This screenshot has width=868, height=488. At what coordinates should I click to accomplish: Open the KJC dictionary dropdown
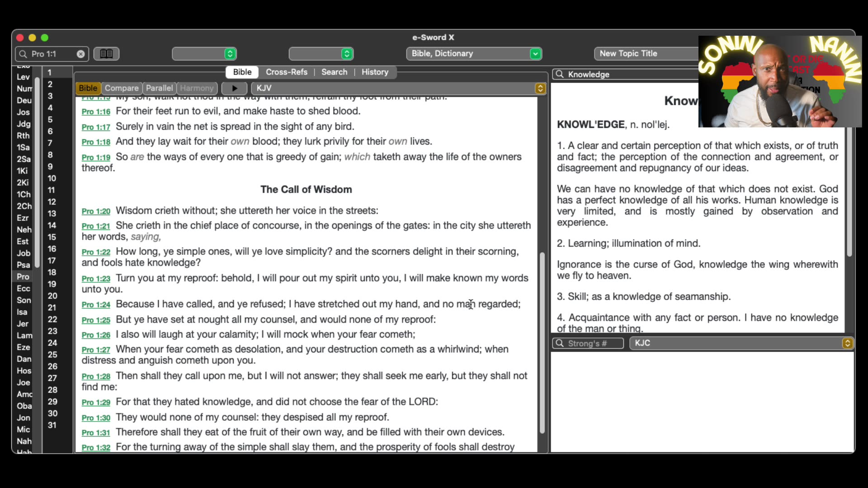(847, 343)
